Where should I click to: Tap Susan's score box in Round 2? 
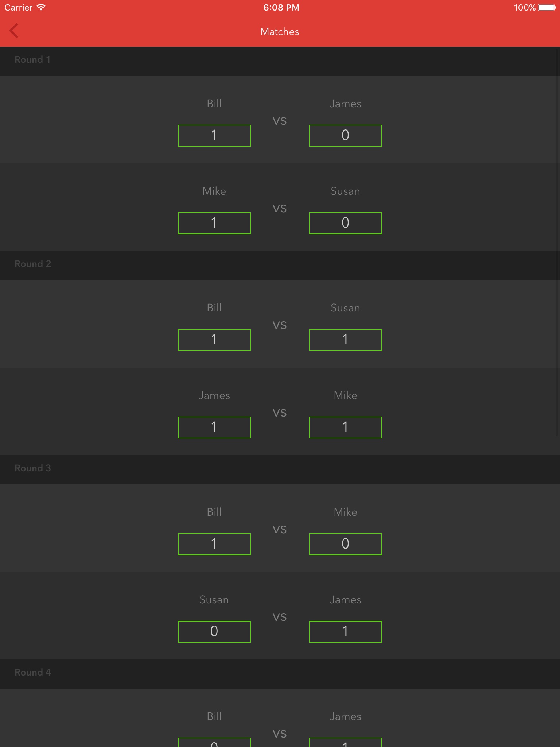(x=345, y=340)
